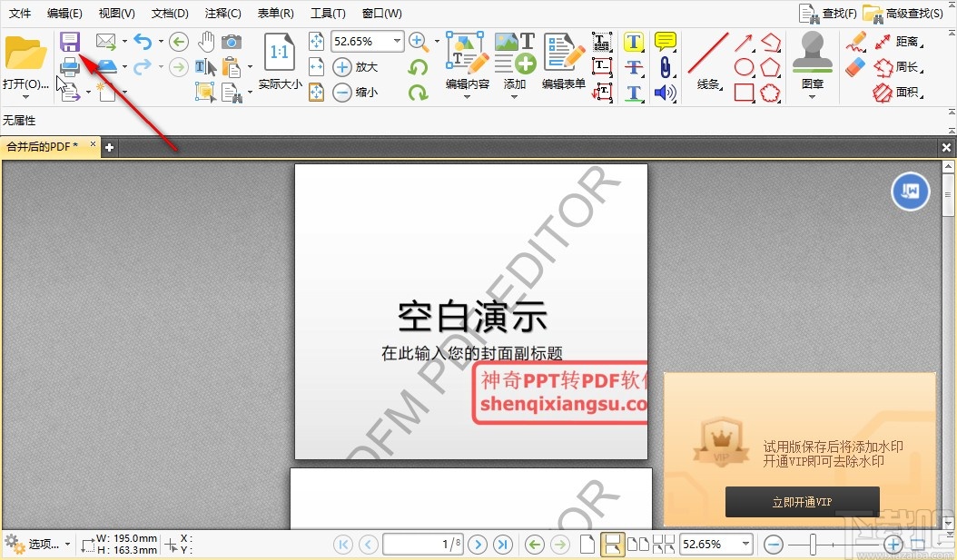
Task: Toggle single page layout view
Action: [587, 544]
